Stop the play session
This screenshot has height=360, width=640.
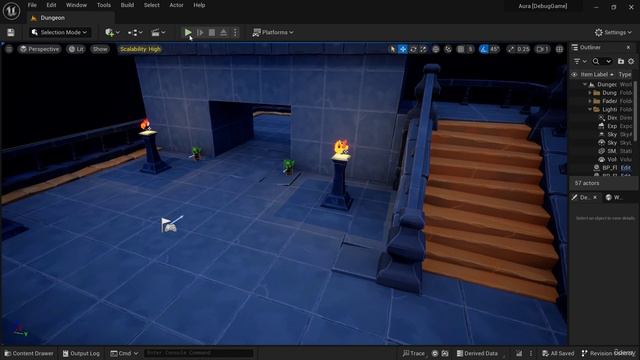coord(212,32)
